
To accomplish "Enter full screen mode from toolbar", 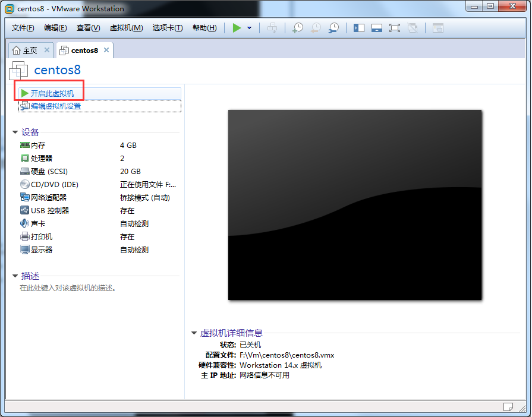I will click(395, 28).
